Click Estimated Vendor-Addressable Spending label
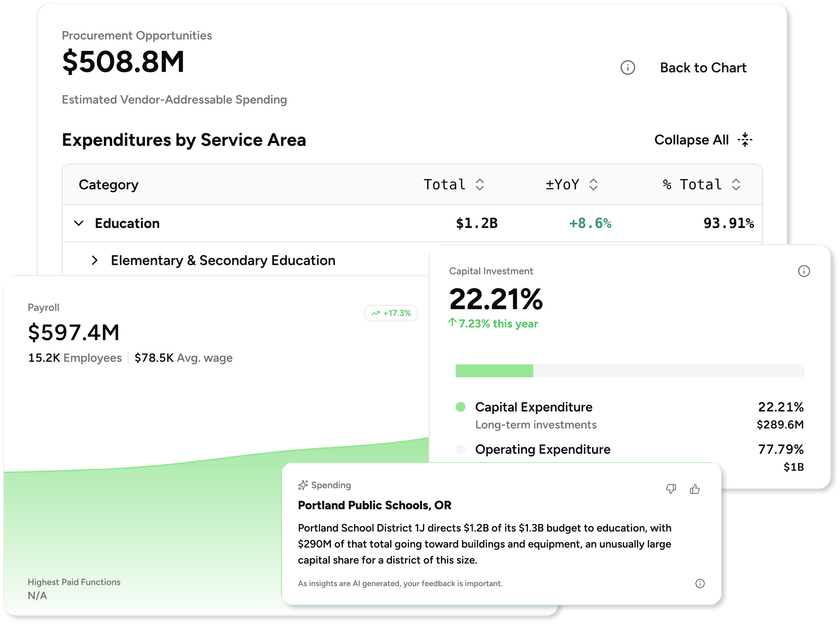Image resolution: width=840 pixels, height=625 pixels. coord(174,100)
